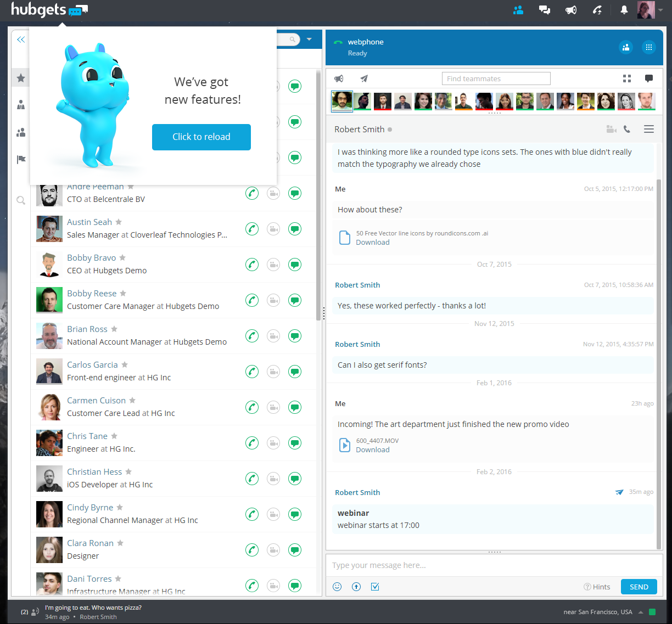Image resolution: width=672 pixels, height=624 pixels.
Task: Toggle favorite star for Christian Hess
Action: pyautogui.click(x=128, y=471)
